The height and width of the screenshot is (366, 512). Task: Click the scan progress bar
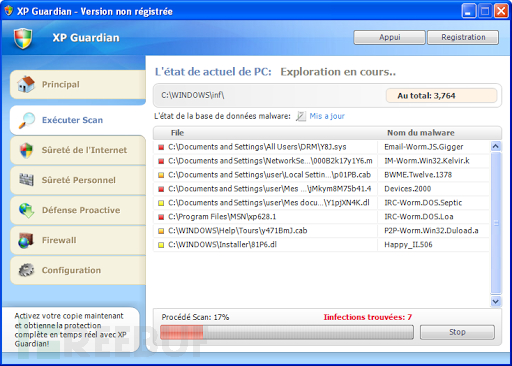[287, 332]
